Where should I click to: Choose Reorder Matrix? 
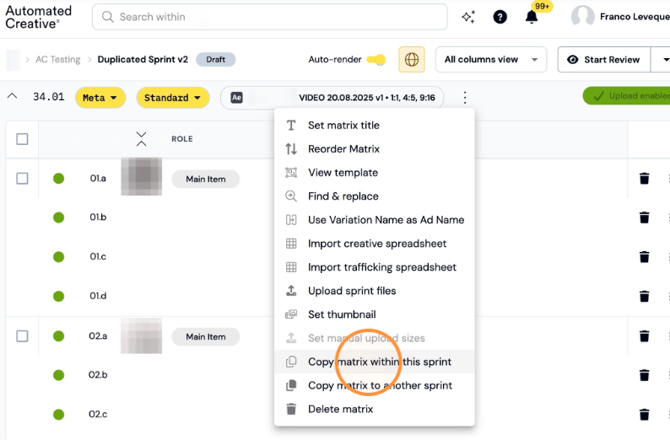point(374,149)
